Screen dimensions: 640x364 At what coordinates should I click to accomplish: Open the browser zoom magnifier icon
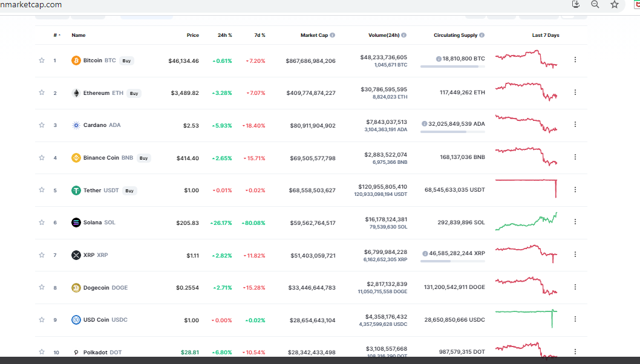click(595, 4)
